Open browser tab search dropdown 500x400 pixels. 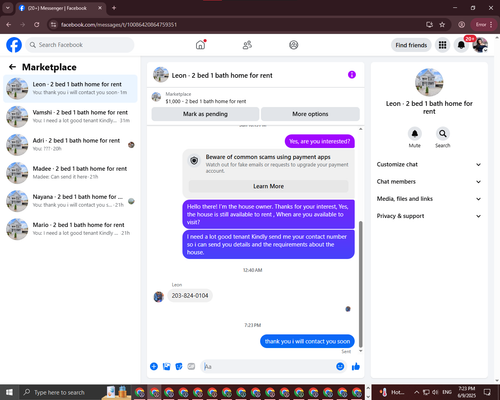point(7,8)
